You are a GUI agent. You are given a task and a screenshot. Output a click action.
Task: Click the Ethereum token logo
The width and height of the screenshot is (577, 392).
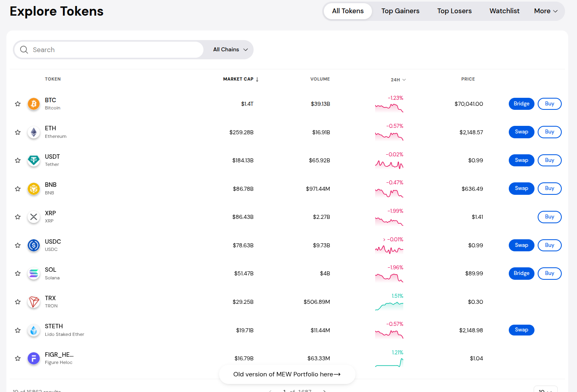[x=34, y=132]
